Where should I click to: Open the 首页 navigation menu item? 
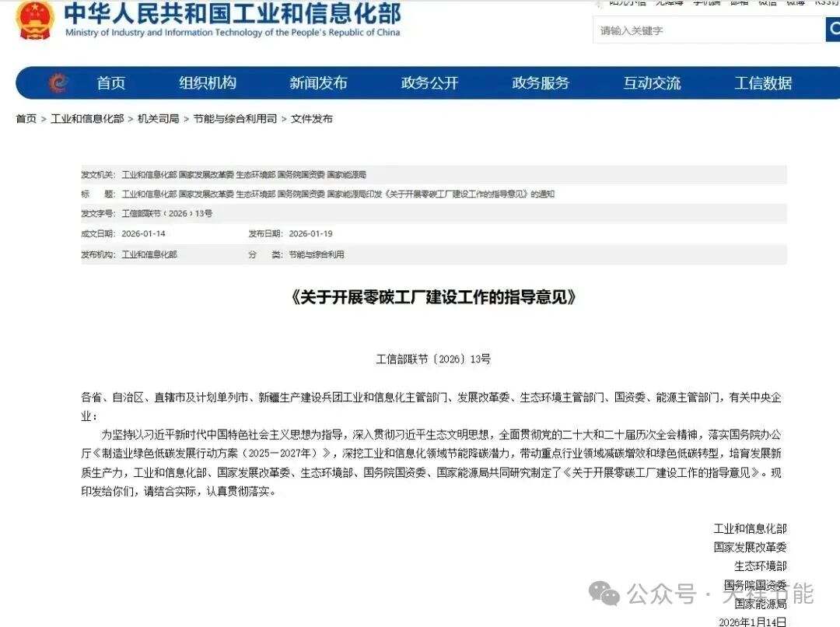[x=111, y=83]
